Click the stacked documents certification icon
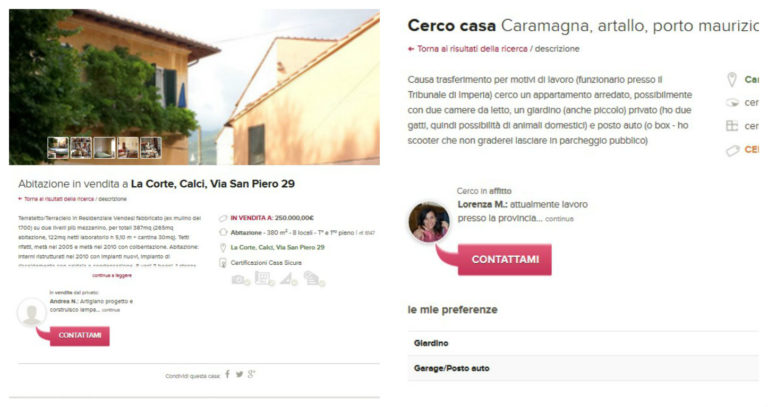 pyautogui.click(x=314, y=279)
